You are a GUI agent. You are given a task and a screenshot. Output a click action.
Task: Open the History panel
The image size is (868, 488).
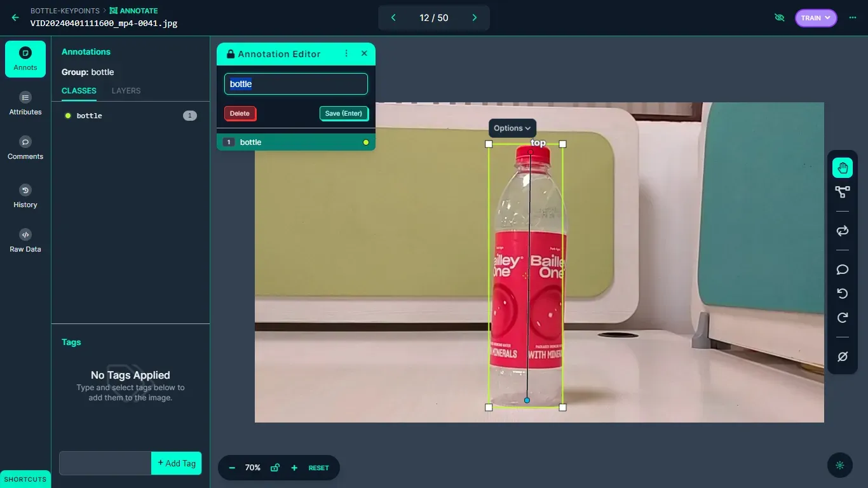click(x=25, y=196)
